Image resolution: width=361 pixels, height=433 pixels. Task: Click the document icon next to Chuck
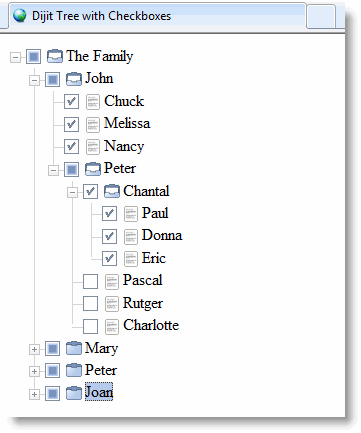pyautogui.click(x=93, y=102)
